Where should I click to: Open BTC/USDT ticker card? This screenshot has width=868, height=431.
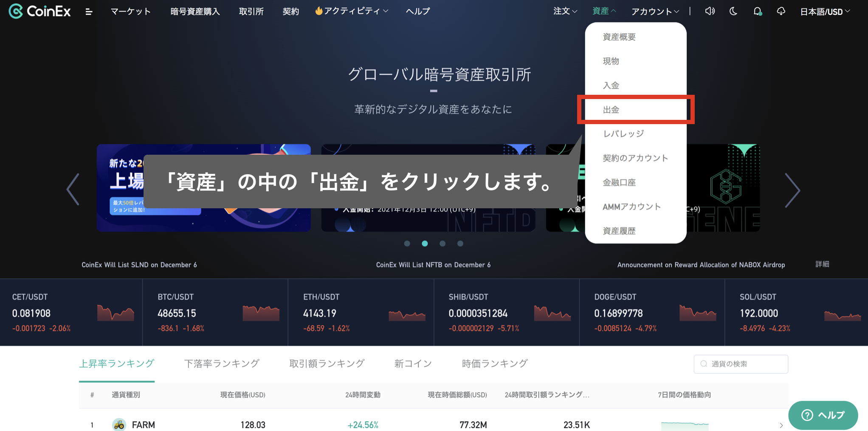[215, 312]
